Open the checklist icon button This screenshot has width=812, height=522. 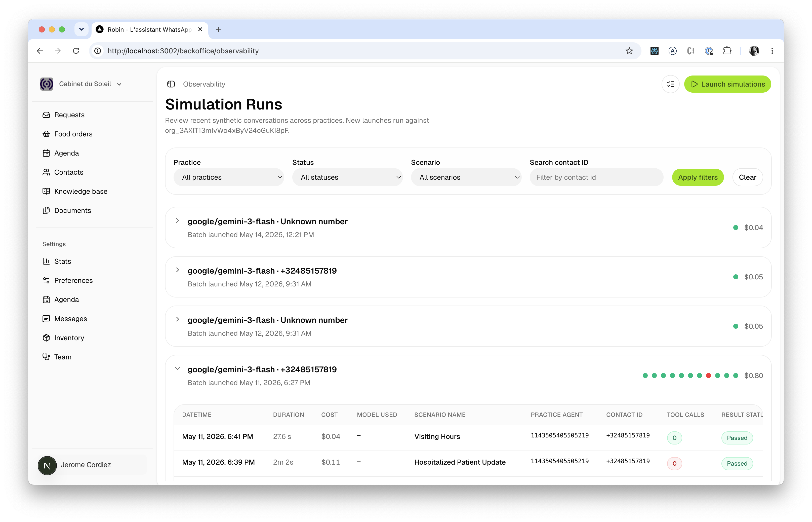670,84
